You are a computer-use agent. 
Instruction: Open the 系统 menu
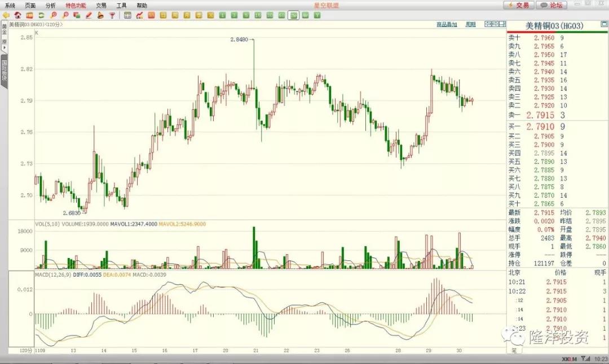click(10, 6)
